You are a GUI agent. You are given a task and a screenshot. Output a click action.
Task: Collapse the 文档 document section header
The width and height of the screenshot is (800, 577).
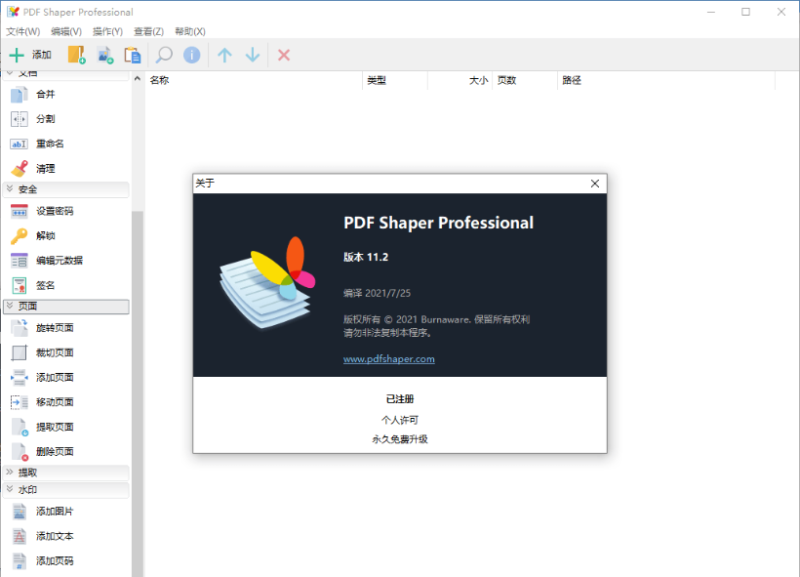click(66, 74)
